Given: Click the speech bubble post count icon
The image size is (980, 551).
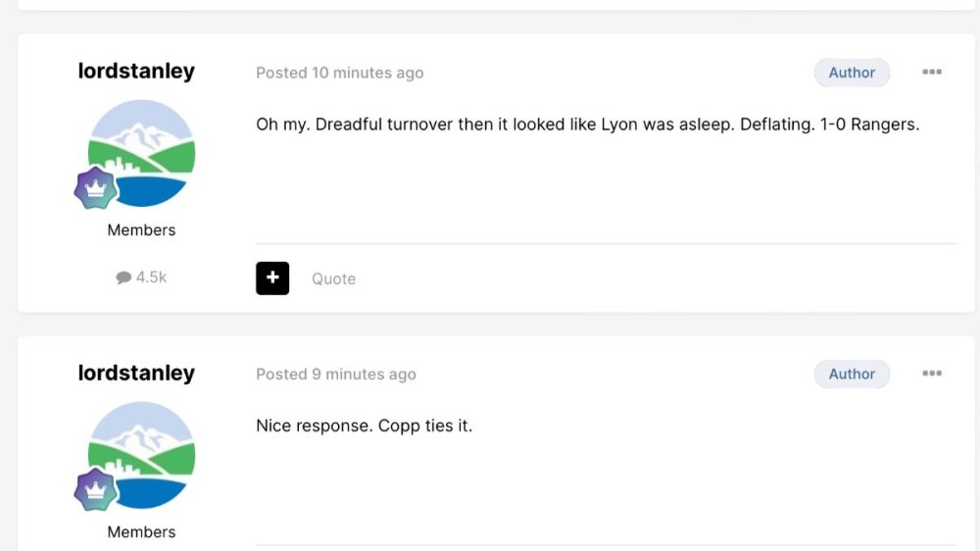Looking at the screenshot, I should point(123,277).
